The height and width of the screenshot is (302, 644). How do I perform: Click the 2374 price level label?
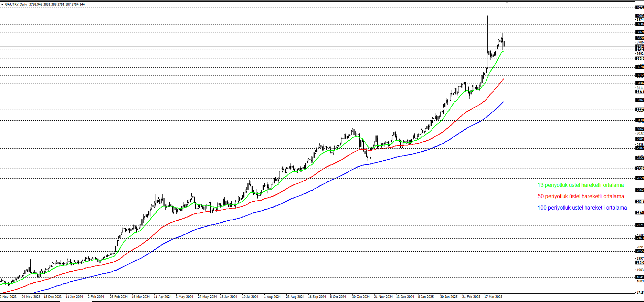click(640, 213)
